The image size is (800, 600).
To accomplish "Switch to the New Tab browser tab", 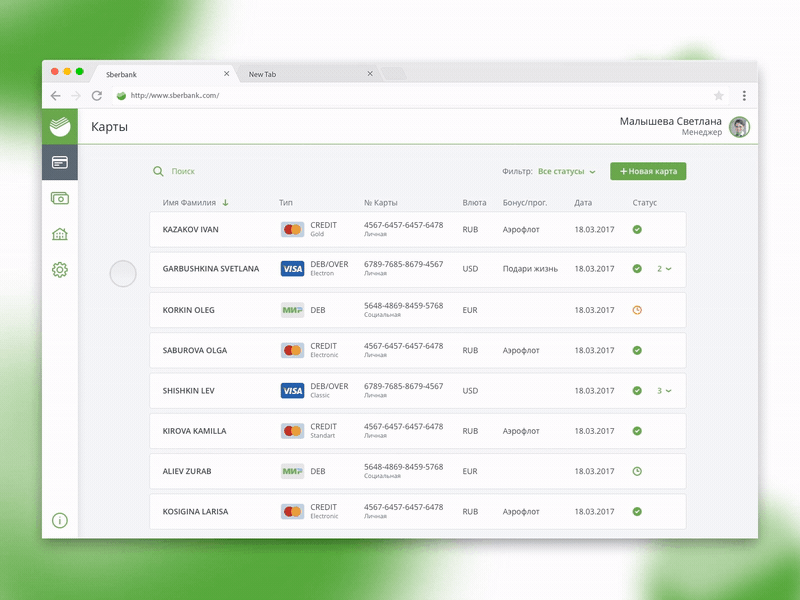I will coord(308,74).
